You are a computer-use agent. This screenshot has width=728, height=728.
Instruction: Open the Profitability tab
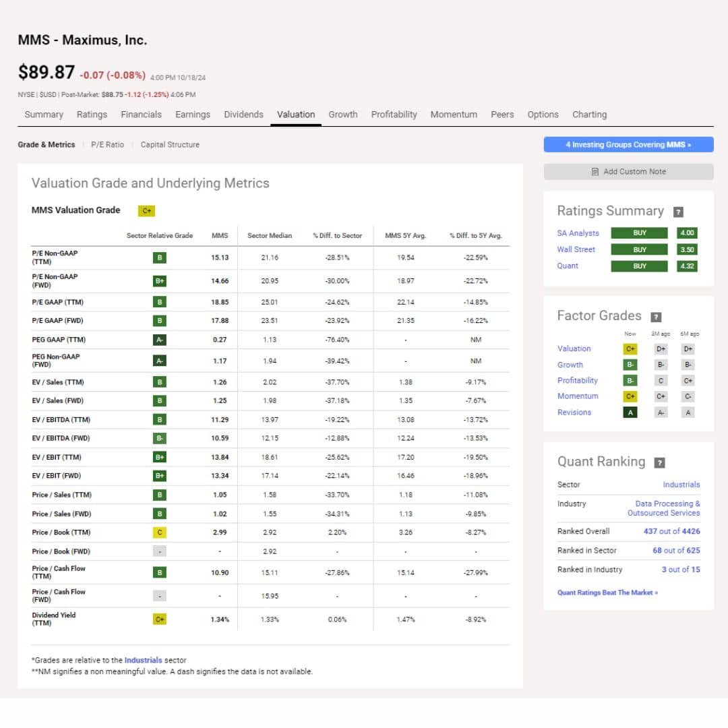[394, 115]
